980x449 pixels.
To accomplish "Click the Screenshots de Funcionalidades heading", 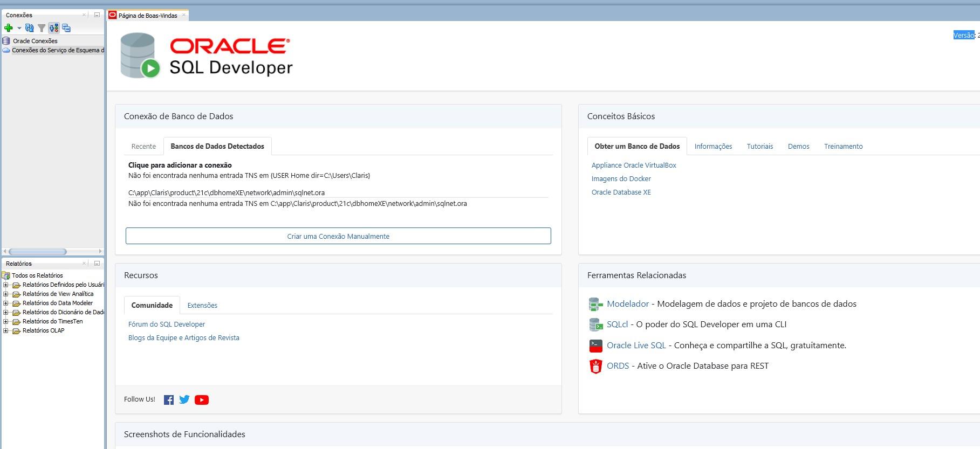I will tap(184, 434).
